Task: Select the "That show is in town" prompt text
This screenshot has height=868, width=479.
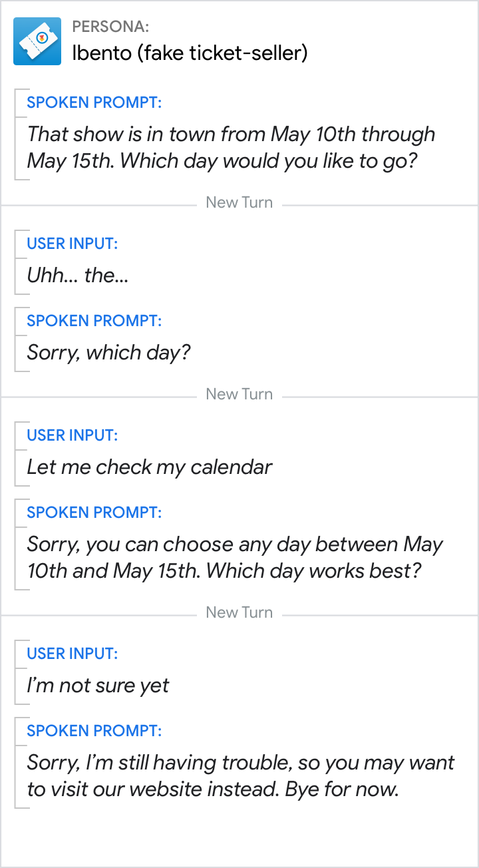Action: pos(231,147)
